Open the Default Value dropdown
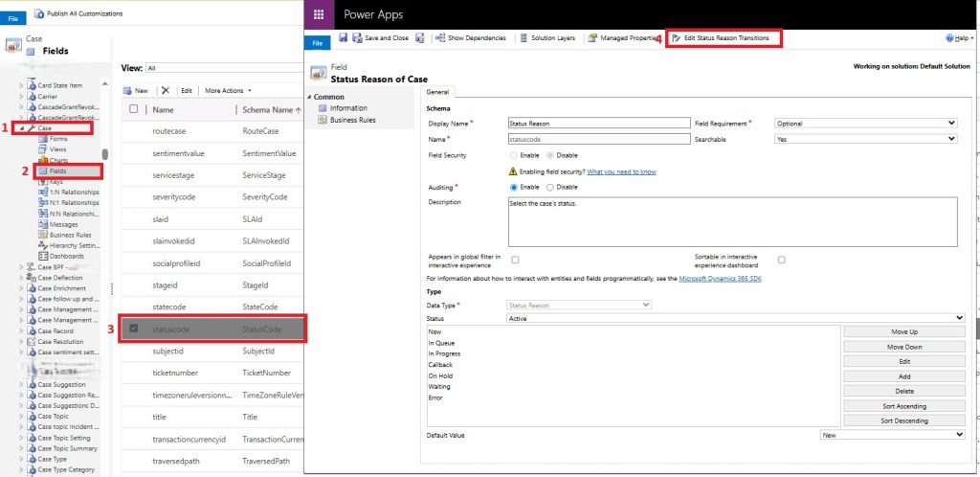Viewport: 980px width, 477px height. tap(893, 434)
